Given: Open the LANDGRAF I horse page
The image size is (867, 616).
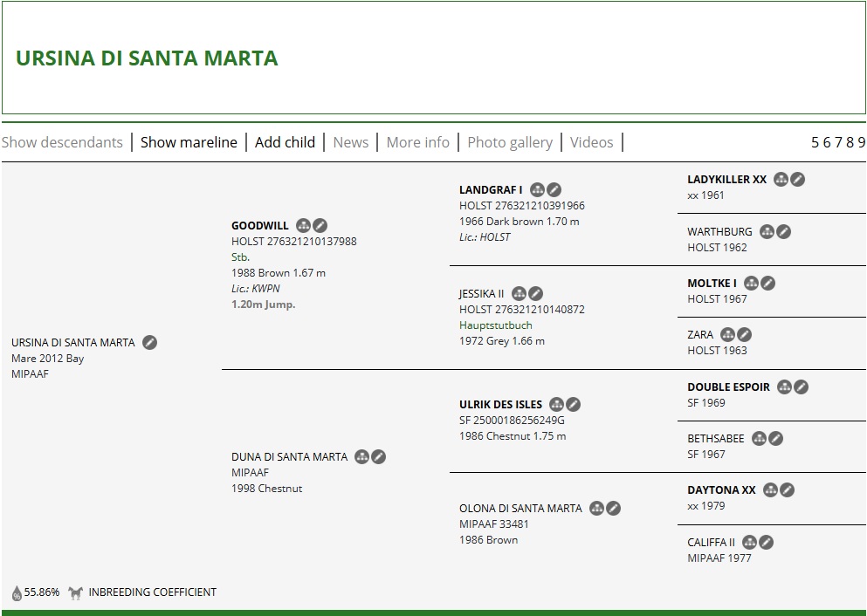Looking at the screenshot, I should tap(491, 190).
